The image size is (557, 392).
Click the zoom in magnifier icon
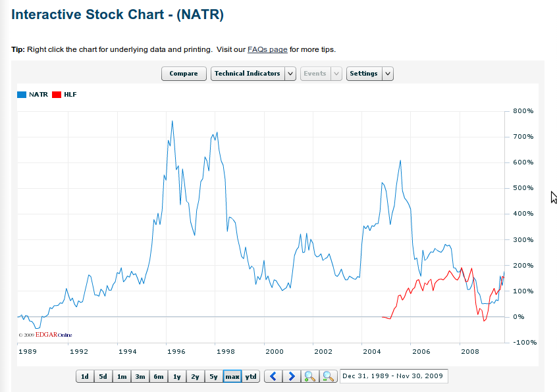[309, 376]
